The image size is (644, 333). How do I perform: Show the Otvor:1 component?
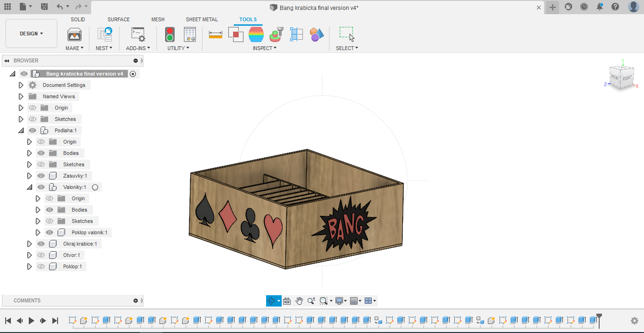click(x=41, y=255)
